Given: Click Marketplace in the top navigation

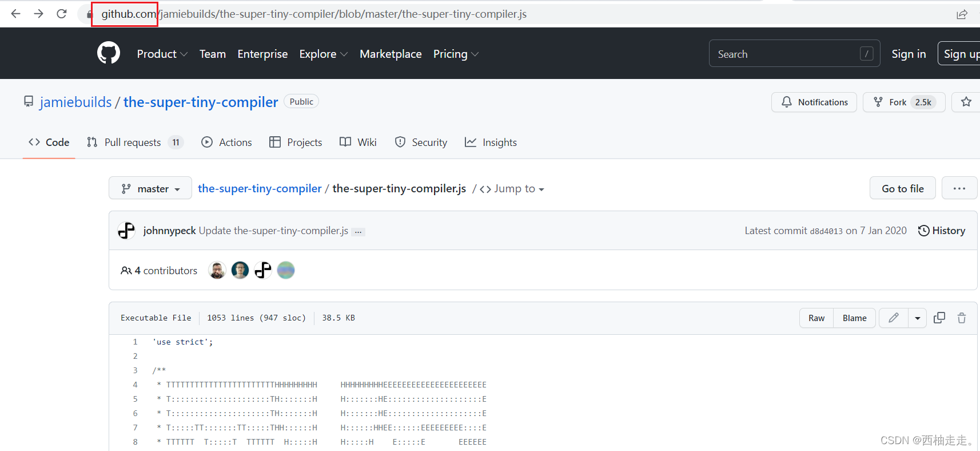Looking at the screenshot, I should [391, 54].
